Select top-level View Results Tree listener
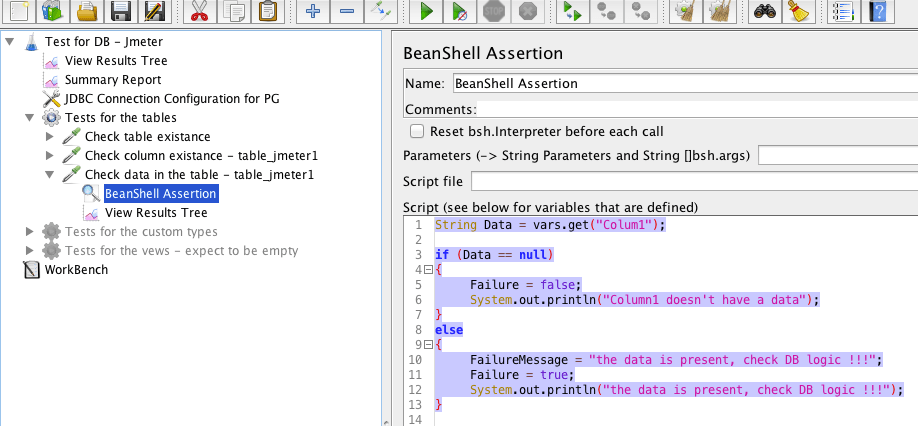The height and width of the screenshot is (426, 918). pyautogui.click(x=116, y=60)
